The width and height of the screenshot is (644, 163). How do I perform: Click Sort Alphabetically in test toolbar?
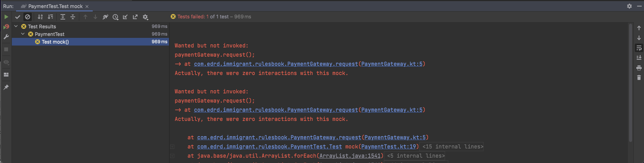tap(40, 17)
